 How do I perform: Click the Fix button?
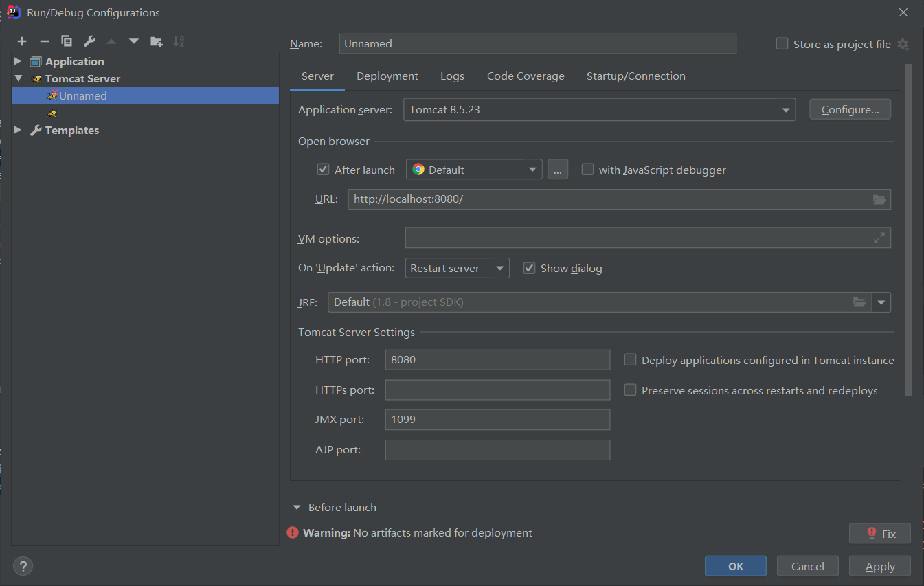(880, 533)
